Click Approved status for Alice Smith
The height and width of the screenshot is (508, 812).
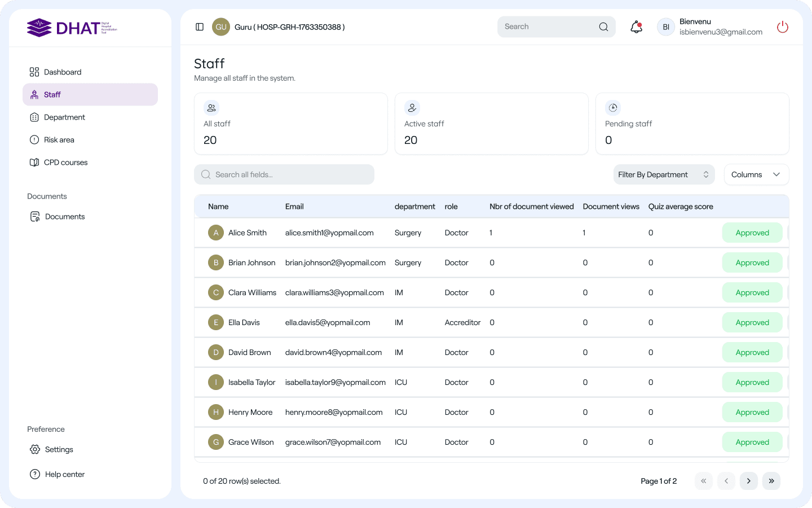(752, 233)
